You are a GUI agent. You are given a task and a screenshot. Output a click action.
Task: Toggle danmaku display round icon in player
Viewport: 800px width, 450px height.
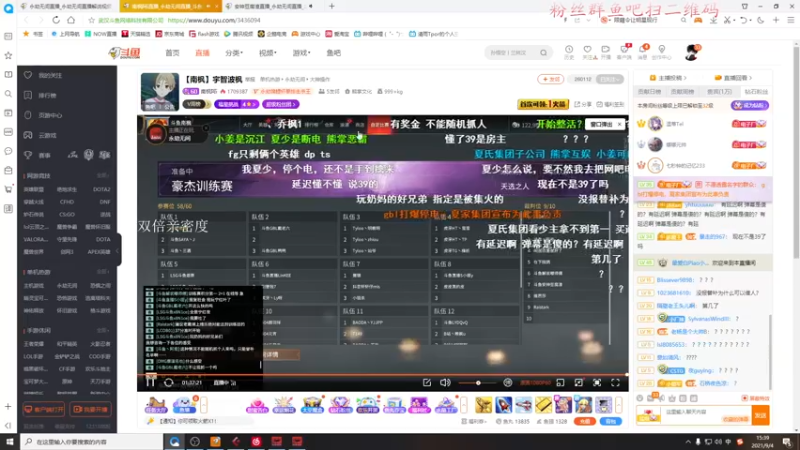[508, 382]
